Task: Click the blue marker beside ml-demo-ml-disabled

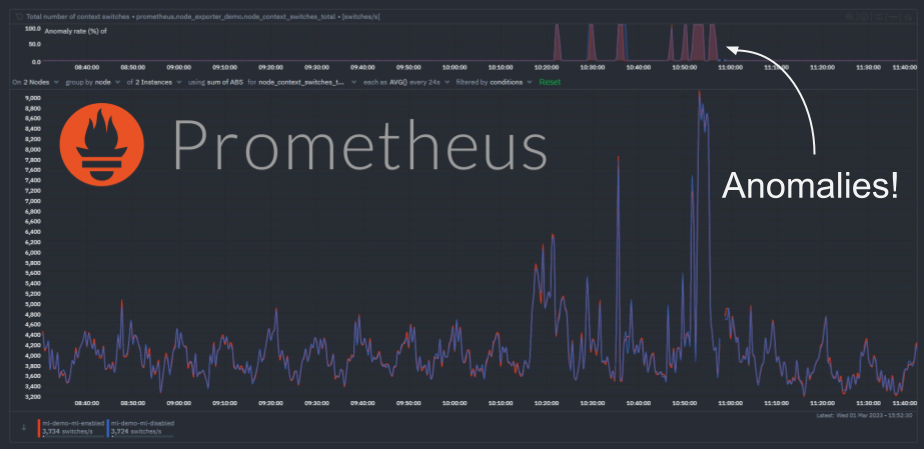Action: [108, 427]
